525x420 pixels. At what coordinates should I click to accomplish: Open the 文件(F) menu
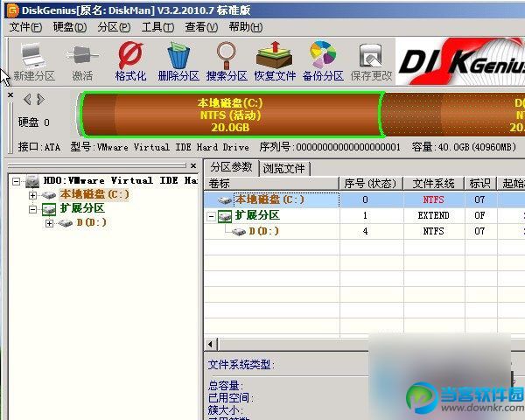(x=25, y=27)
